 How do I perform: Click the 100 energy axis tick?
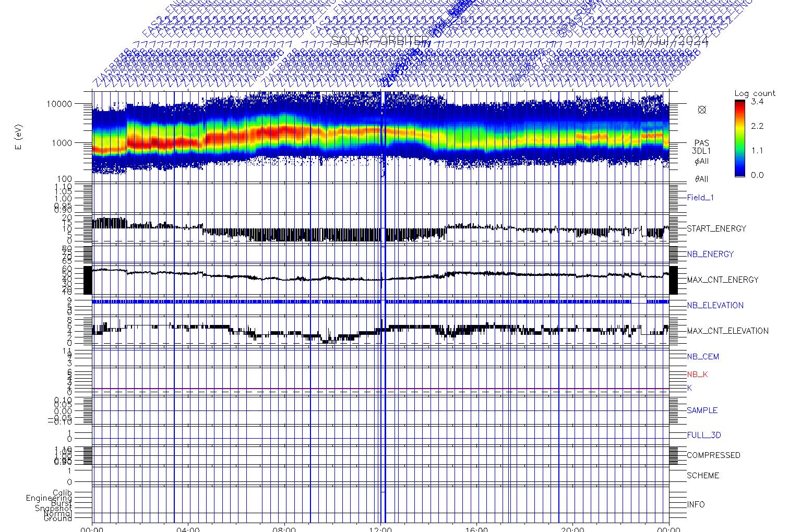65,179
